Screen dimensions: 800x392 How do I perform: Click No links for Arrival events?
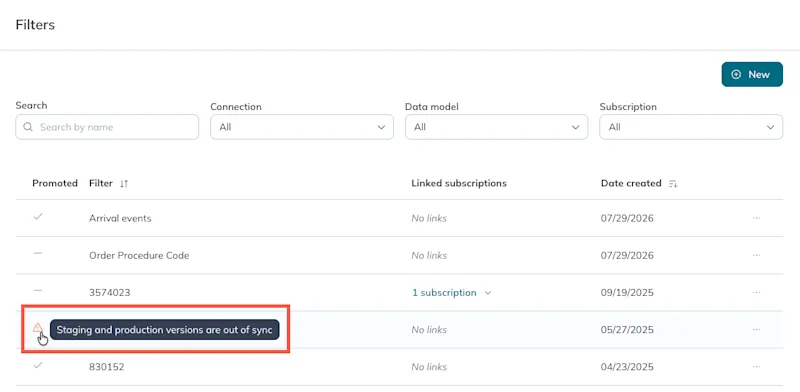[429, 218]
